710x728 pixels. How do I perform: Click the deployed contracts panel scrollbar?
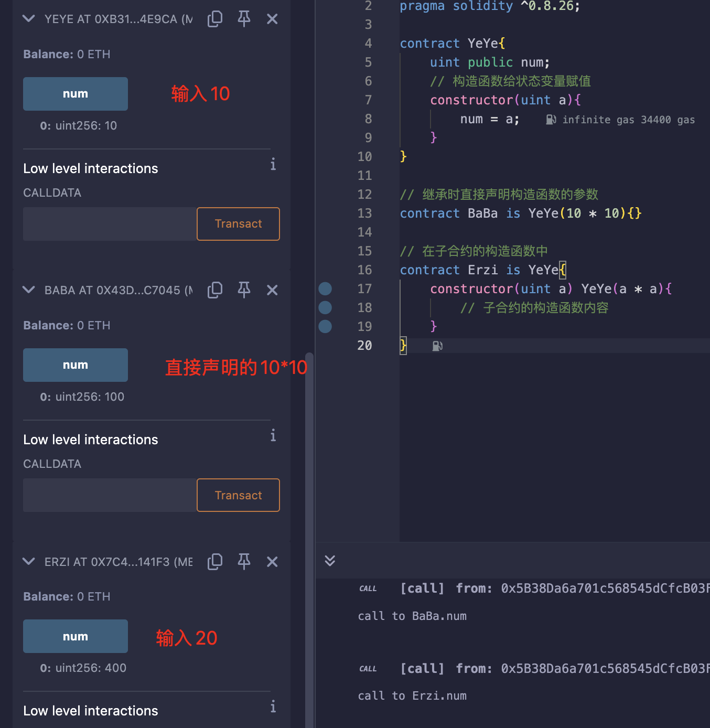(x=309, y=540)
